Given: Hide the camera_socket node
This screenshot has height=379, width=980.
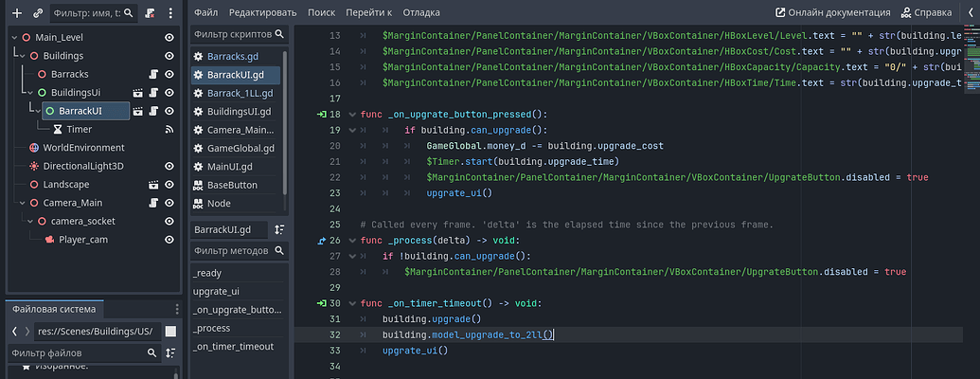Looking at the screenshot, I should [169, 222].
